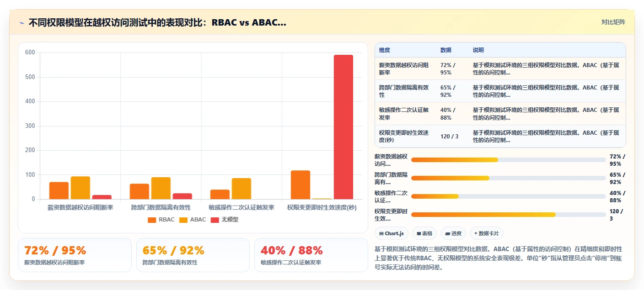Select the 进度 chip
644x290 pixels.
pos(453,233)
